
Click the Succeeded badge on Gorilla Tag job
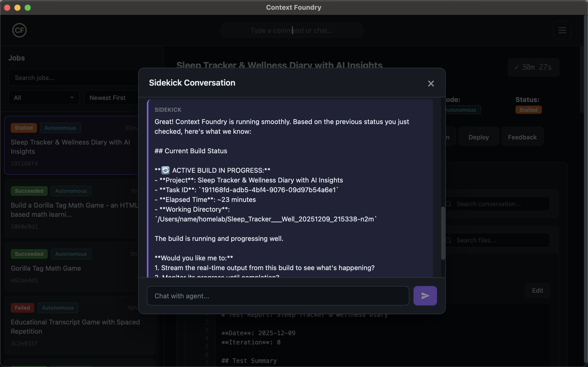coord(29,254)
